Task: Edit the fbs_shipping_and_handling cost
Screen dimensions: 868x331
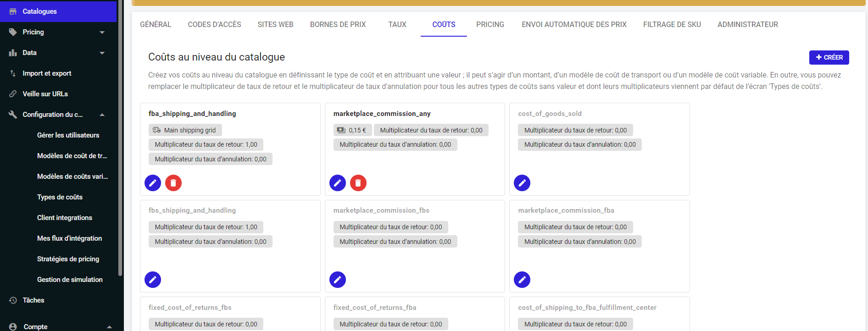Action: 153,280
